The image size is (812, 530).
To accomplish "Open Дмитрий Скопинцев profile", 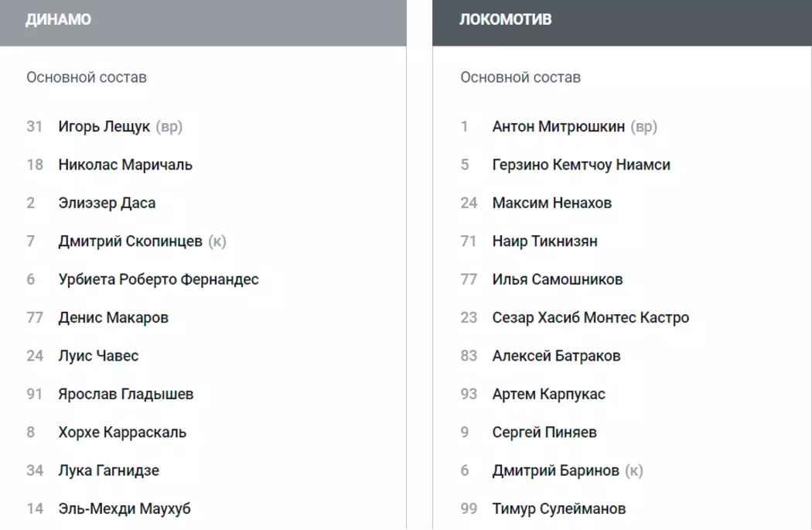I will pyautogui.click(x=130, y=241).
